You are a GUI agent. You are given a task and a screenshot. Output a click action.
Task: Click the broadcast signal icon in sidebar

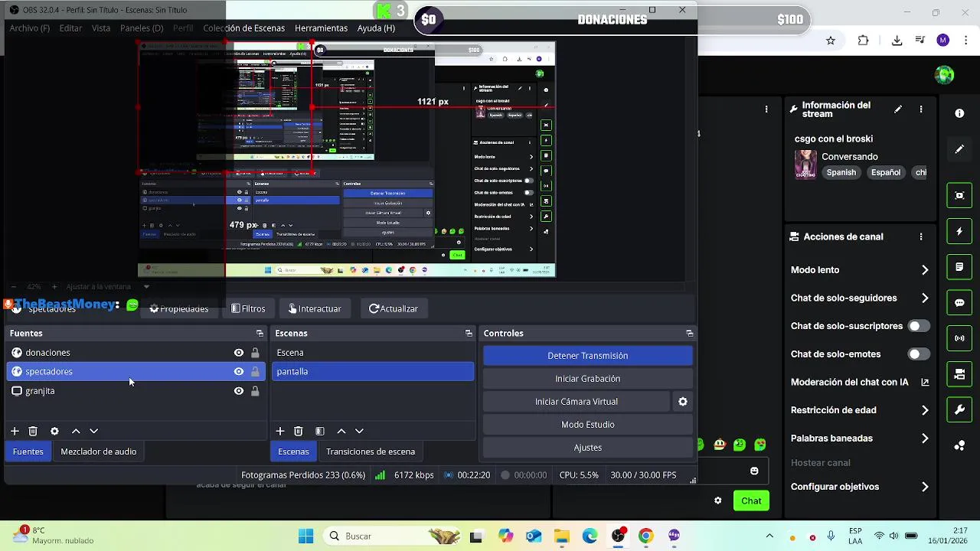click(x=959, y=338)
